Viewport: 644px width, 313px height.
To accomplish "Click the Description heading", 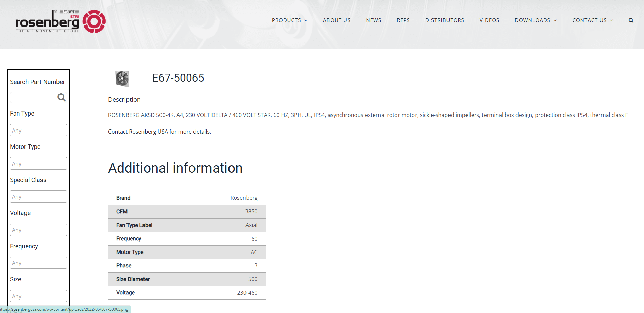I will 124,100.
